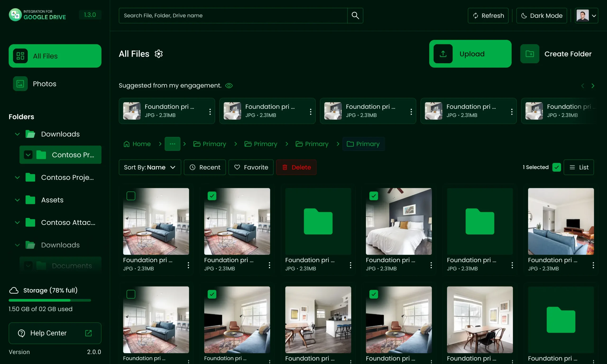The width and height of the screenshot is (607, 364).
Task: Click the search magnifier icon
Action: (x=355, y=15)
